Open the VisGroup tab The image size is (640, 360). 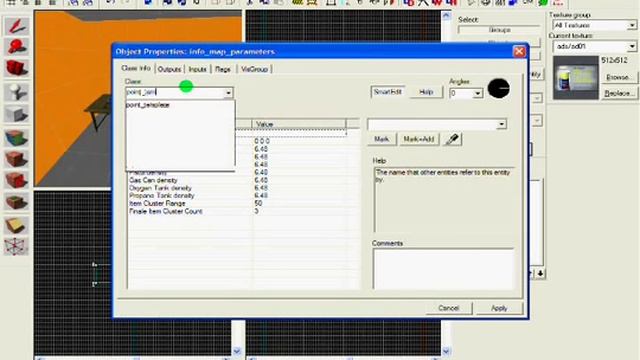[x=254, y=69]
